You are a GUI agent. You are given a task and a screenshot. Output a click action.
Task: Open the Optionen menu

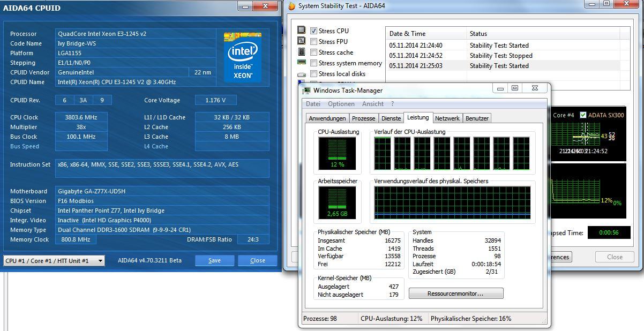click(341, 104)
